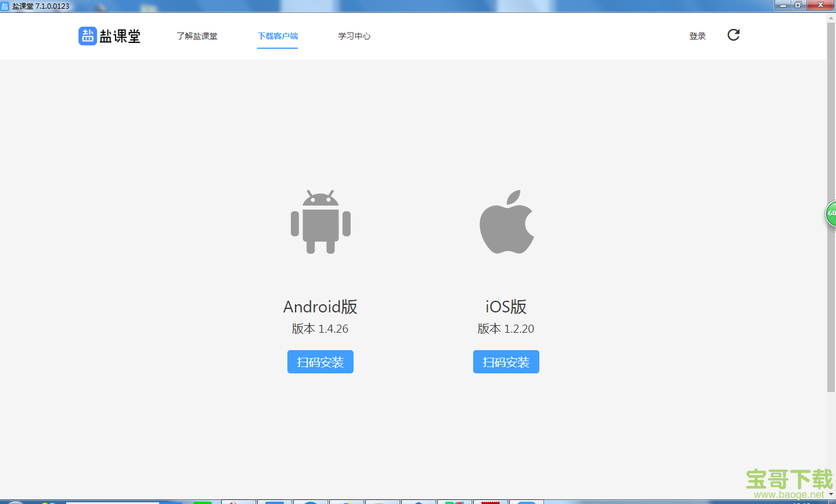Click window title 盐课堂 7.1.0.0123

coord(41,6)
